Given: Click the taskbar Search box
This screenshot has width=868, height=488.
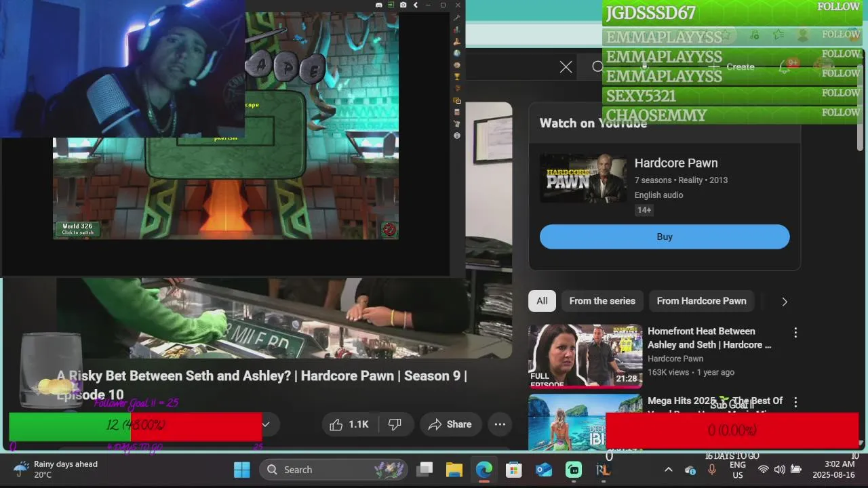Looking at the screenshot, I should tap(334, 470).
